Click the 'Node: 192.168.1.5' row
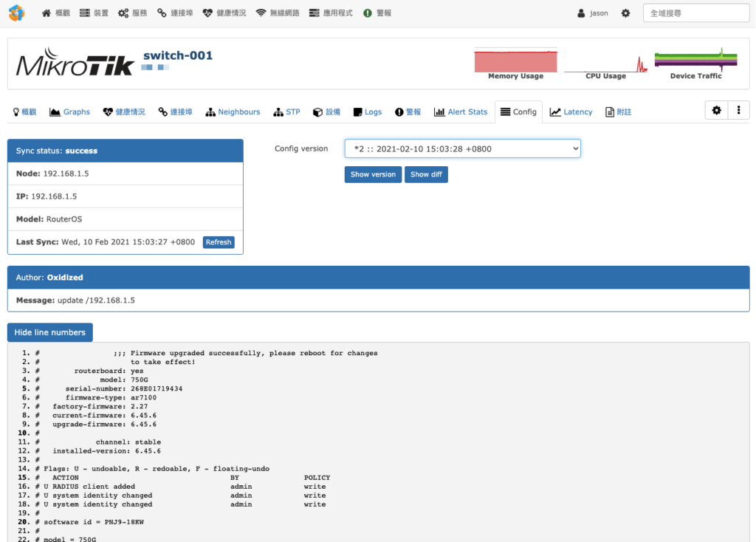Screen dimensions: 756x542 tap(126, 174)
